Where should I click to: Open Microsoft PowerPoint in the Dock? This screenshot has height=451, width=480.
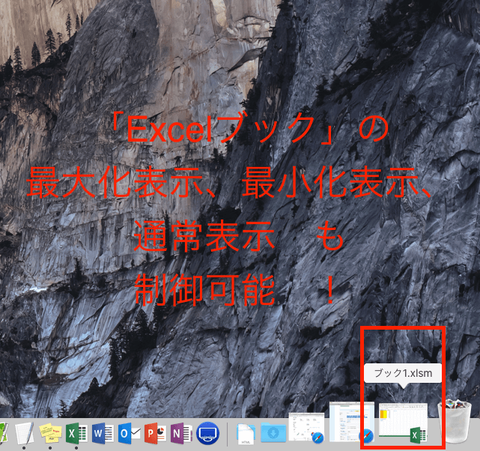[x=155, y=433]
